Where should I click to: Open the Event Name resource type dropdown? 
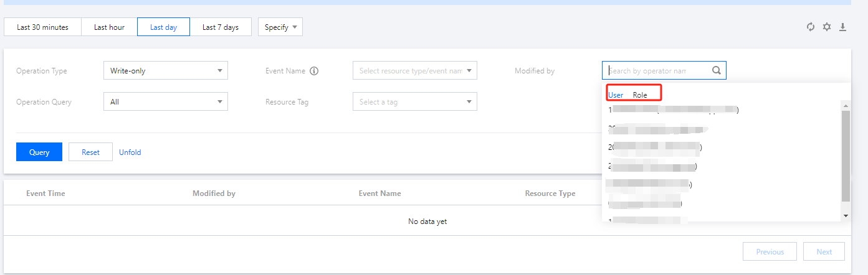414,71
